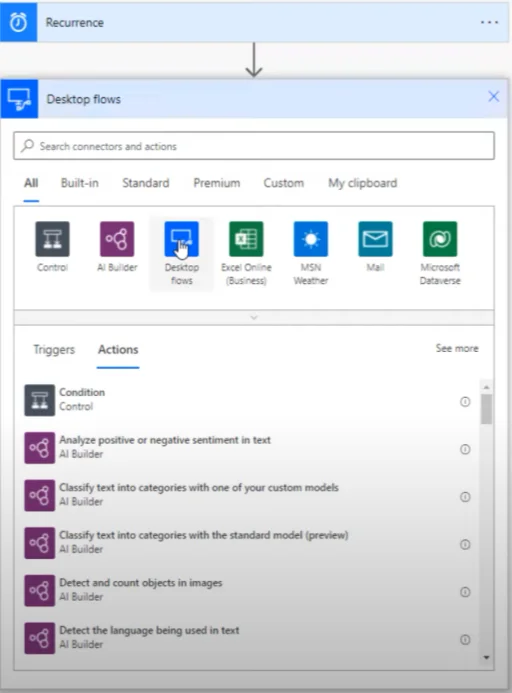
Task: Open the Recurrence step ellipsis menu
Action: (x=489, y=22)
